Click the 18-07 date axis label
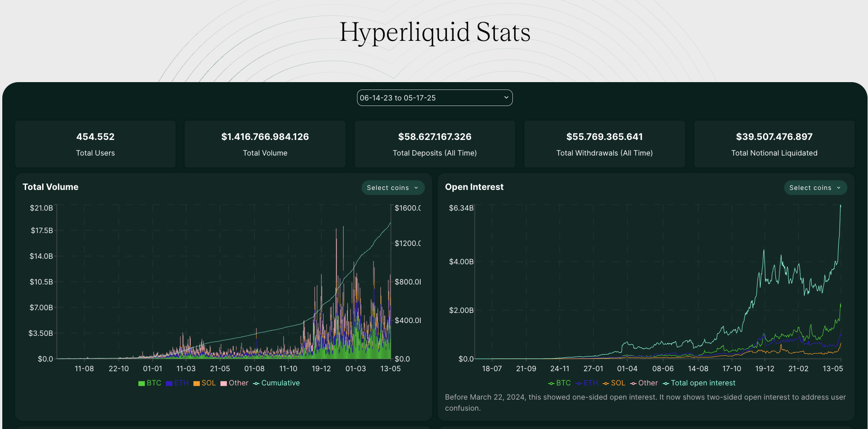 [x=492, y=369]
